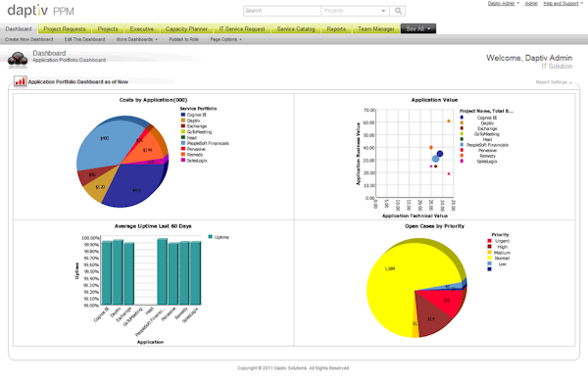Select the Executive tab
This screenshot has width=588, height=384.
142,28
